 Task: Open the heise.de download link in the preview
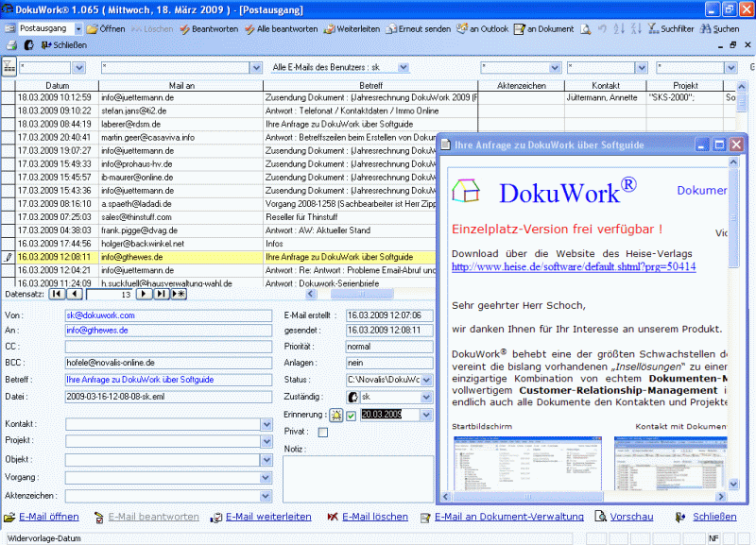574,266
